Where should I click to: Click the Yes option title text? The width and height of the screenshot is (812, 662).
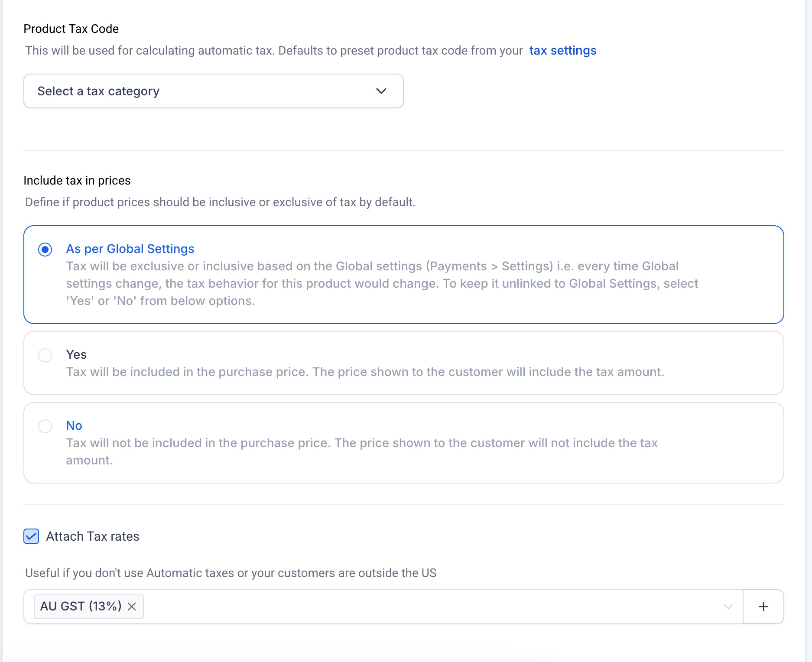[x=76, y=354]
